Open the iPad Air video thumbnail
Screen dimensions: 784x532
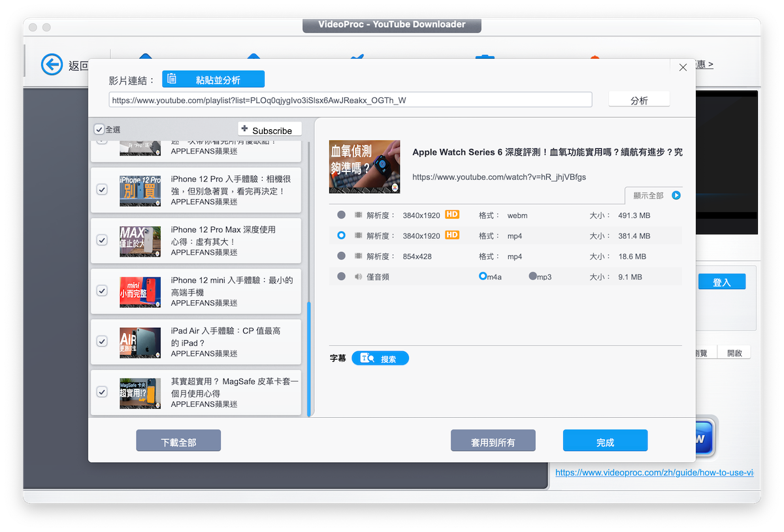(x=140, y=342)
